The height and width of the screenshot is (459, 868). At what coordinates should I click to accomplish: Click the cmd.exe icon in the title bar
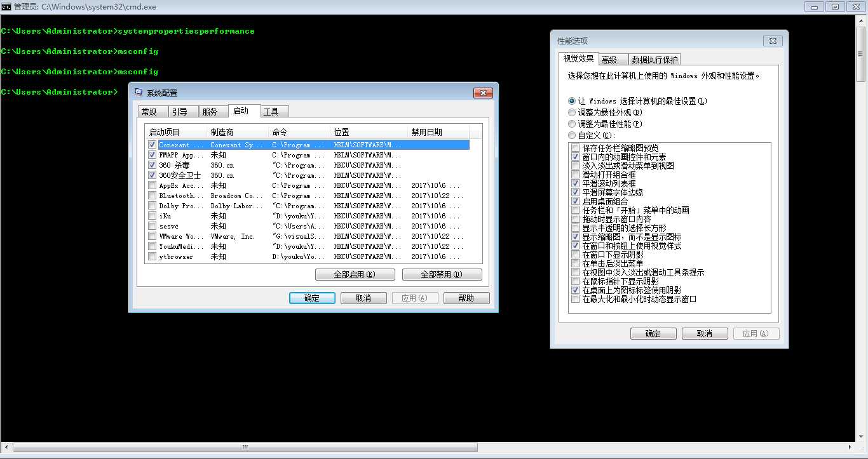pyautogui.click(x=6, y=6)
